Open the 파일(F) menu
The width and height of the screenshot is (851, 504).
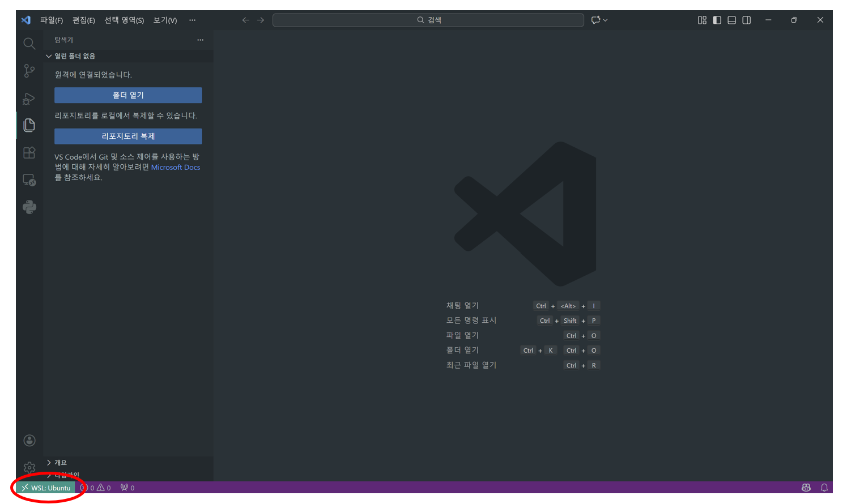click(x=52, y=20)
